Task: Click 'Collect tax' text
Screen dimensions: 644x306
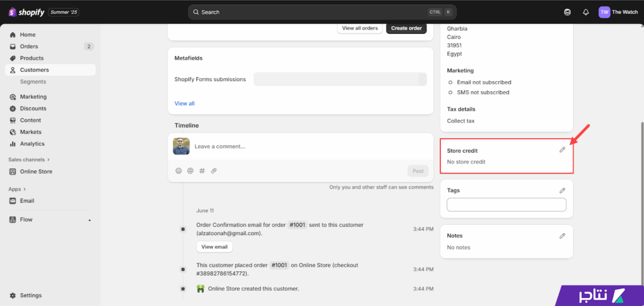Action: click(x=461, y=121)
